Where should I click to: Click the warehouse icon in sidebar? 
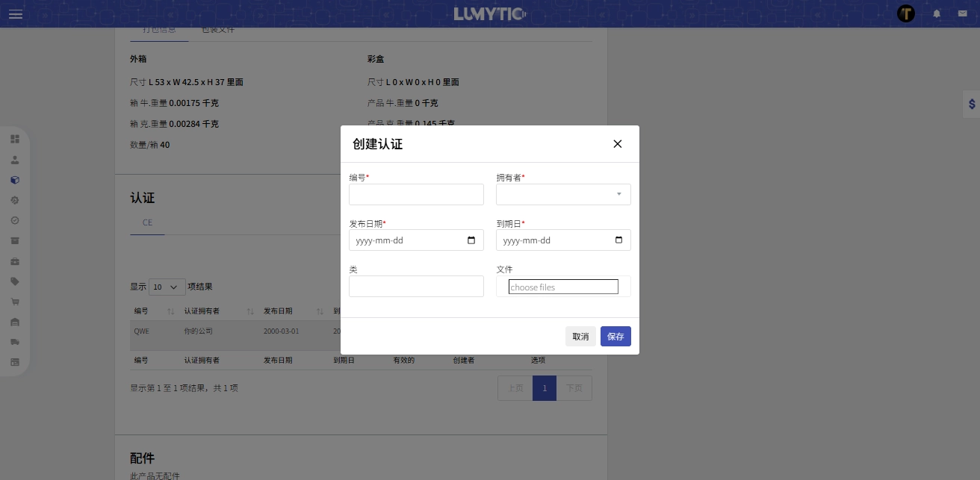pos(15,322)
